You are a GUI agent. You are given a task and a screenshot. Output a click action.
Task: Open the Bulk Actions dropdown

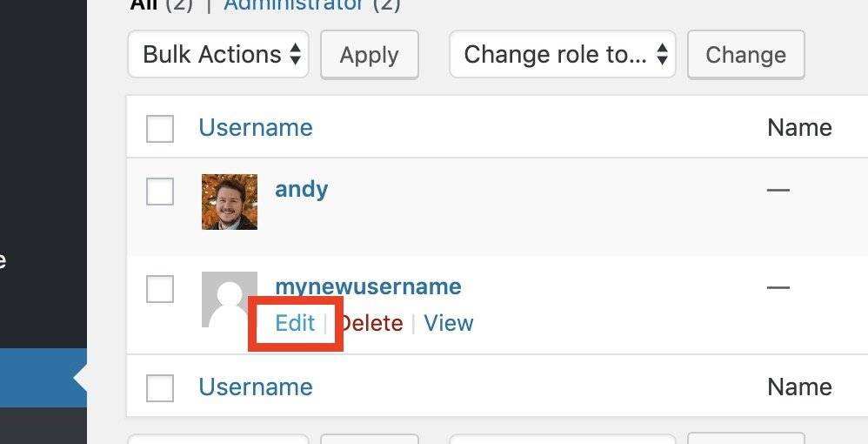[218, 55]
